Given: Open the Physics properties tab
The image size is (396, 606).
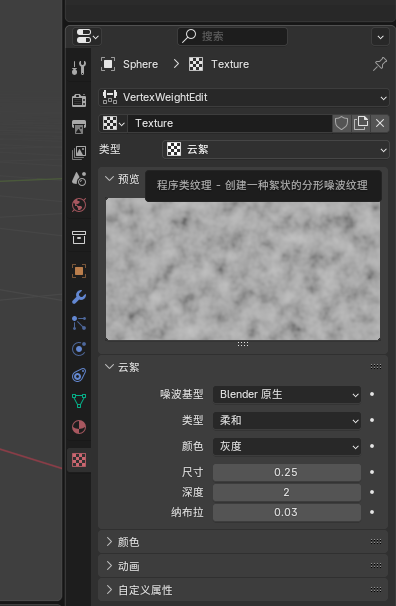Looking at the screenshot, I should [x=79, y=349].
